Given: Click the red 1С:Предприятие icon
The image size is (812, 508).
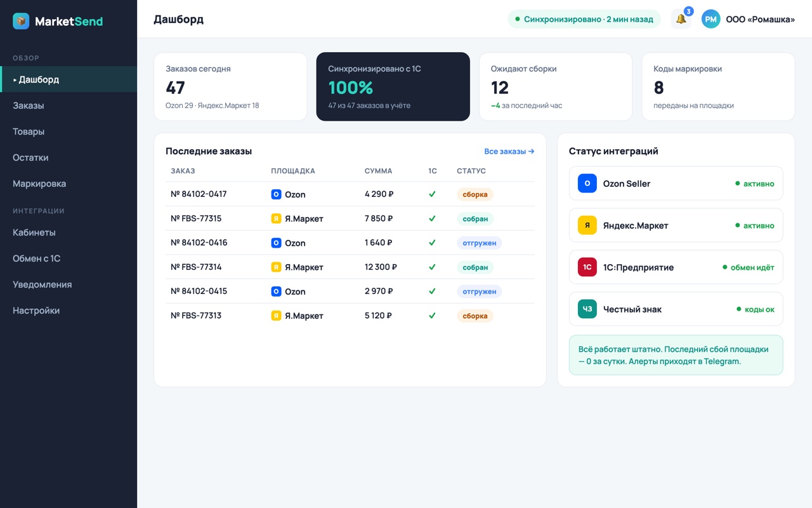Looking at the screenshot, I should pyautogui.click(x=587, y=267).
